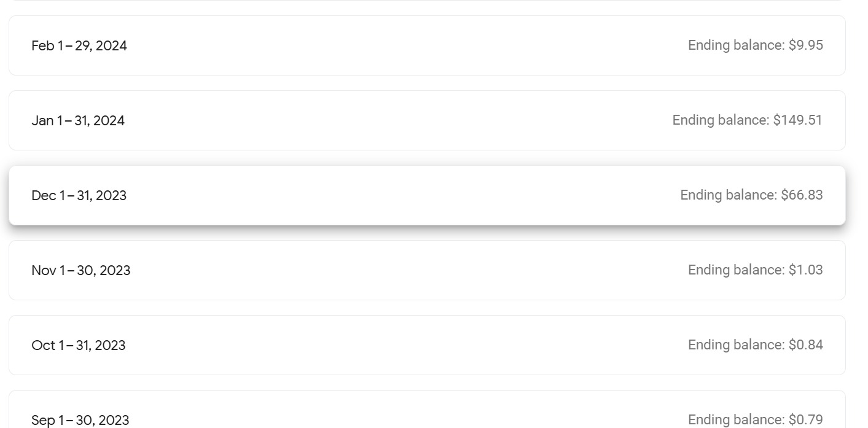The width and height of the screenshot is (868, 428).
Task: Expand the Dec 1–31, 2023 statement card
Action: [x=427, y=195]
